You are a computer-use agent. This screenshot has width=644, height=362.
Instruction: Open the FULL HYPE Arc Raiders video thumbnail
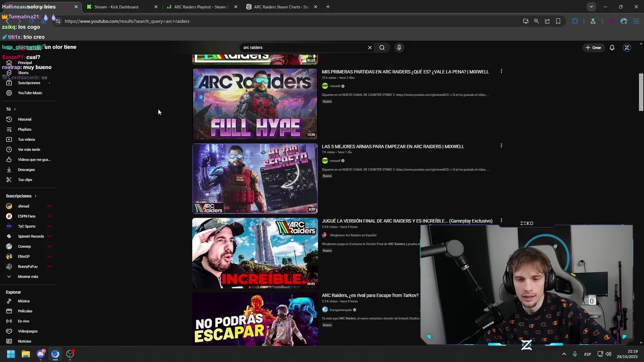[x=255, y=104]
